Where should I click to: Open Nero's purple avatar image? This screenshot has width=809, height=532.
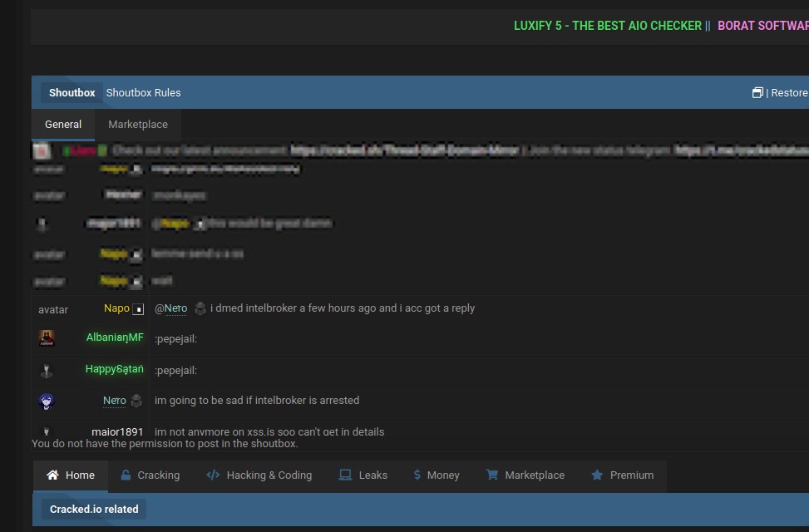(47, 401)
